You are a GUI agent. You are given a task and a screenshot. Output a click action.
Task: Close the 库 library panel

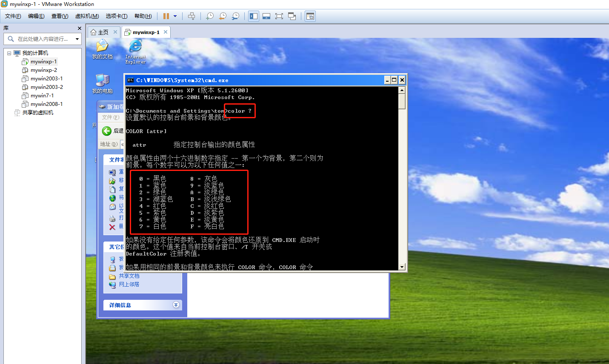pos(79,28)
